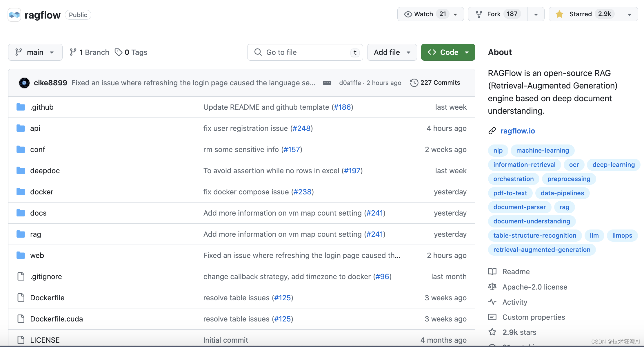Screen dimensions: 644x347
Task: Click the tag icon showing 0 Tags
Action: point(119,52)
